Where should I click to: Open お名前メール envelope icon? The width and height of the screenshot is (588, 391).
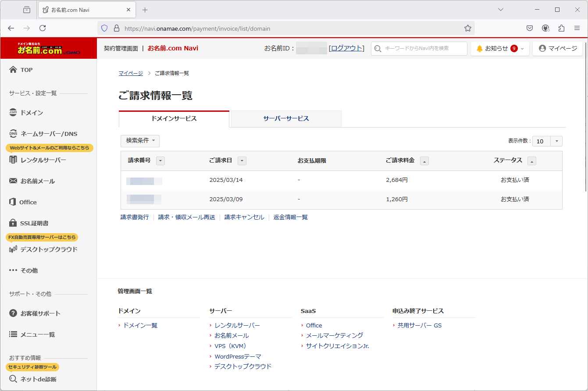(x=13, y=181)
